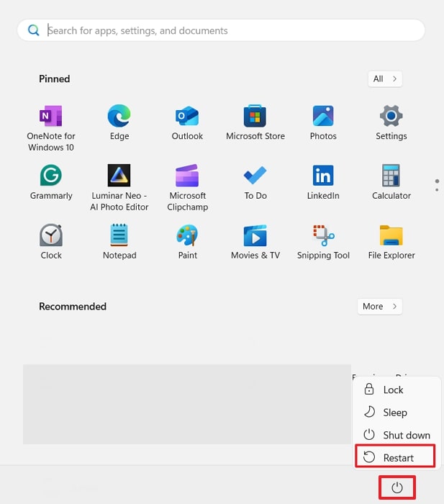Select Lock from the power menu
This screenshot has height=504, width=444.
397,390
